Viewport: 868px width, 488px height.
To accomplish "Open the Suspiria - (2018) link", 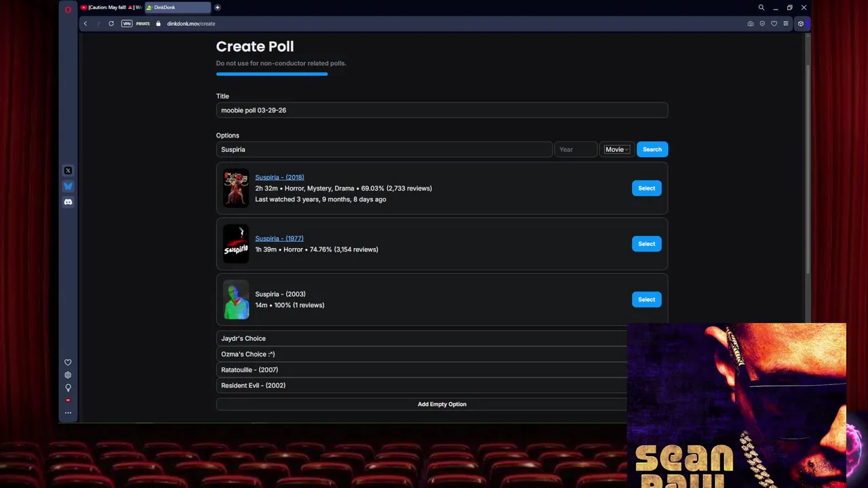I will click(x=279, y=178).
